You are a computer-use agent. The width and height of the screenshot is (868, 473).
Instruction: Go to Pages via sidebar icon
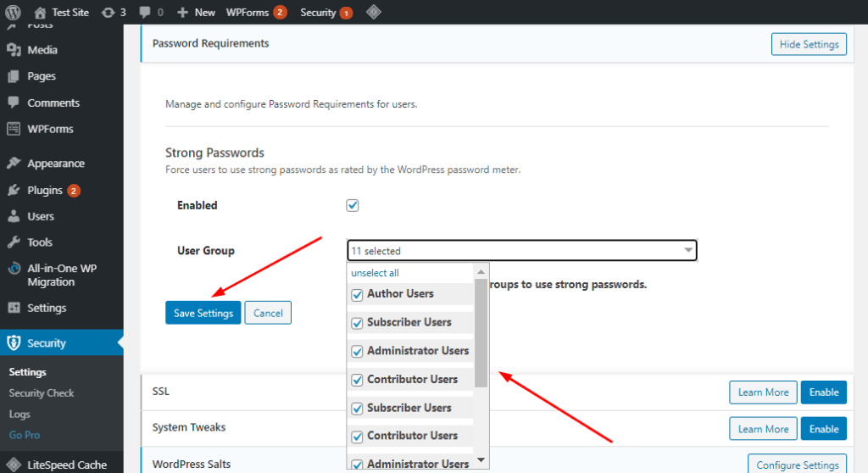pyautogui.click(x=14, y=76)
